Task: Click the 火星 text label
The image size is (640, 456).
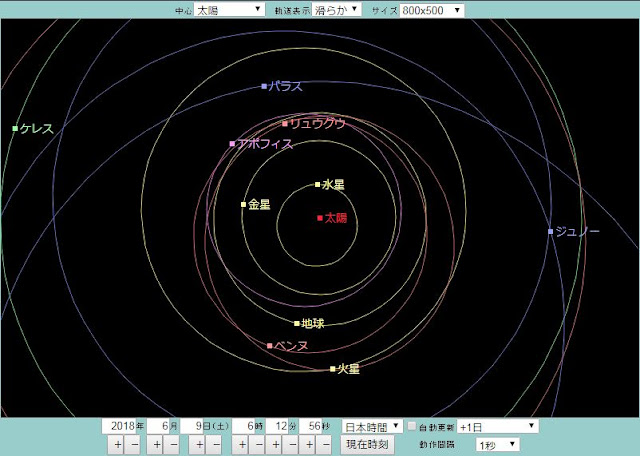Action: click(349, 369)
